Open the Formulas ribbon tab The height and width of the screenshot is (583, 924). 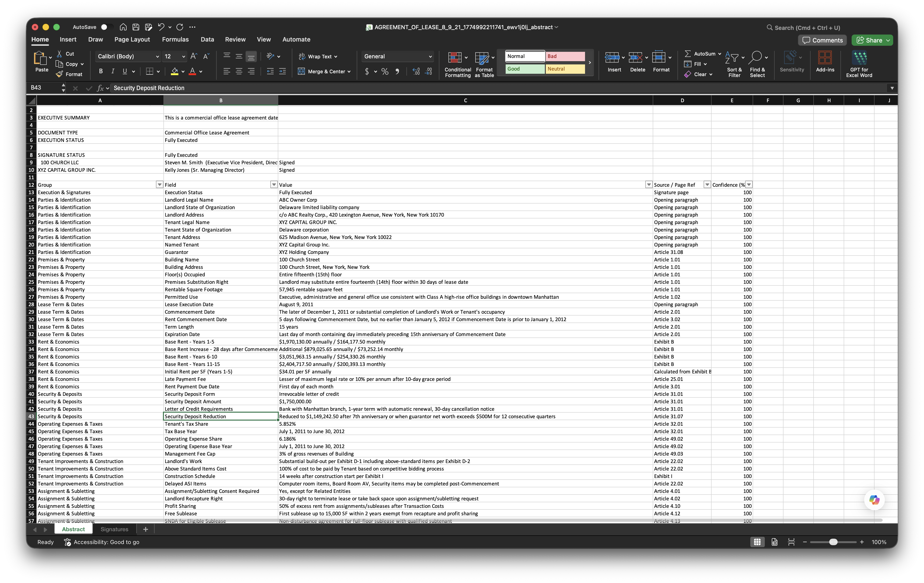tap(175, 39)
